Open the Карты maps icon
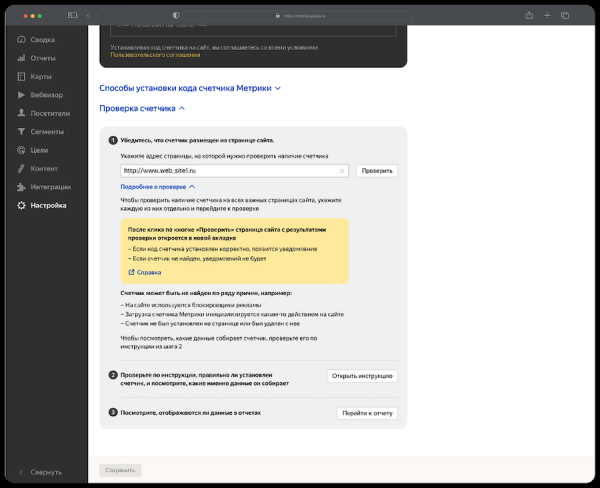Screen dimensions: 600x488 tap(21, 76)
